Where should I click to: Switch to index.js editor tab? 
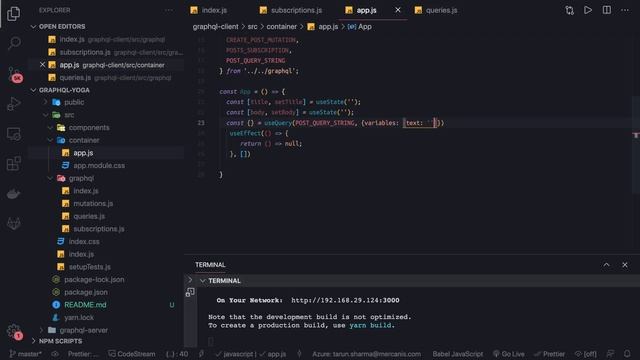point(209,10)
